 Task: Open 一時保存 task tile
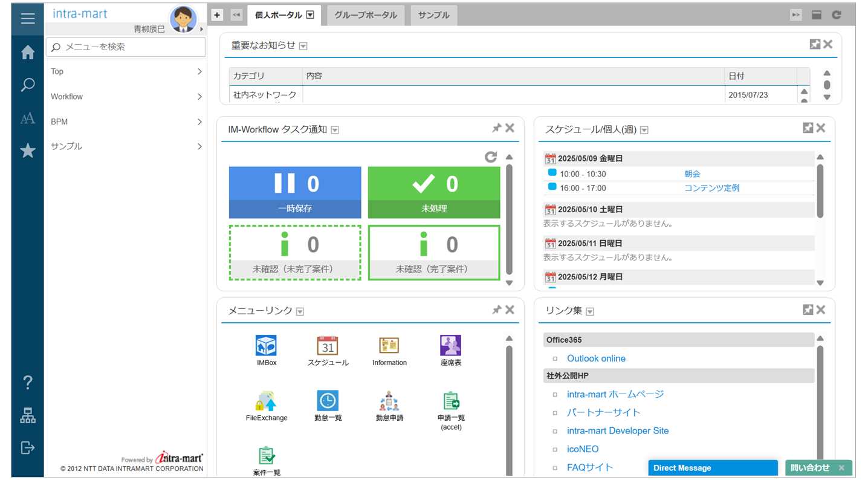(295, 192)
